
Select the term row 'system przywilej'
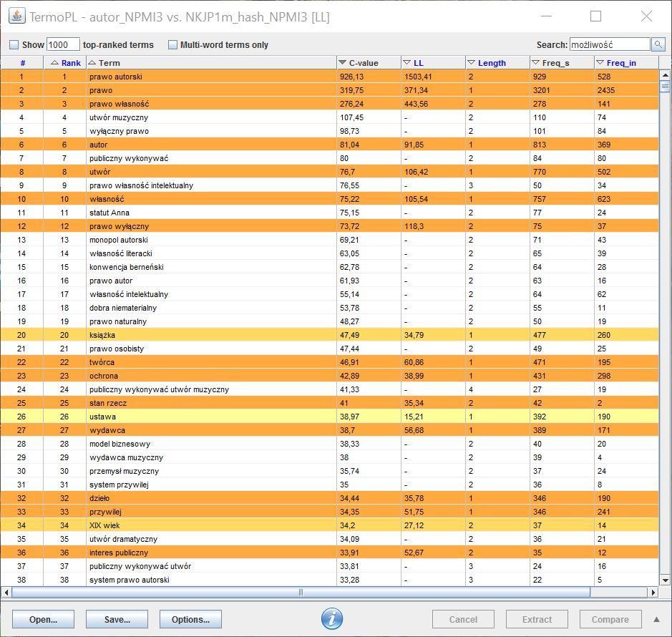tap(330, 485)
